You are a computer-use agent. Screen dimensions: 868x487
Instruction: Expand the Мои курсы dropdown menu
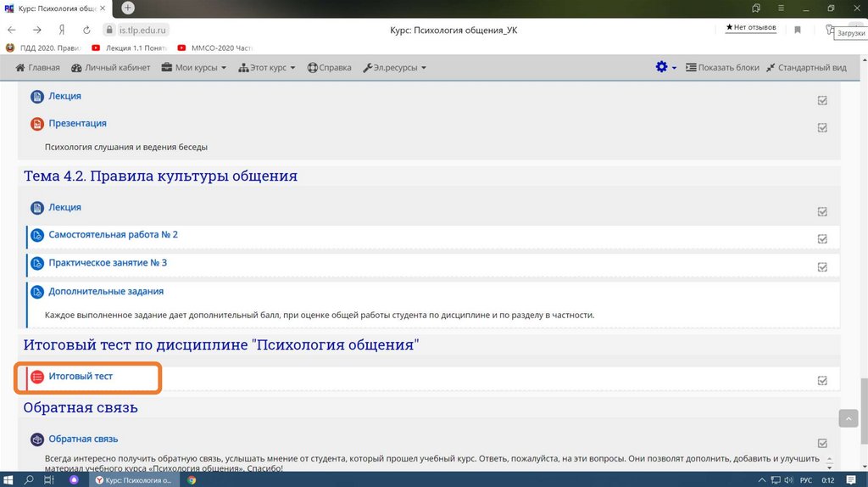pyautogui.click(x=194, y=68)
